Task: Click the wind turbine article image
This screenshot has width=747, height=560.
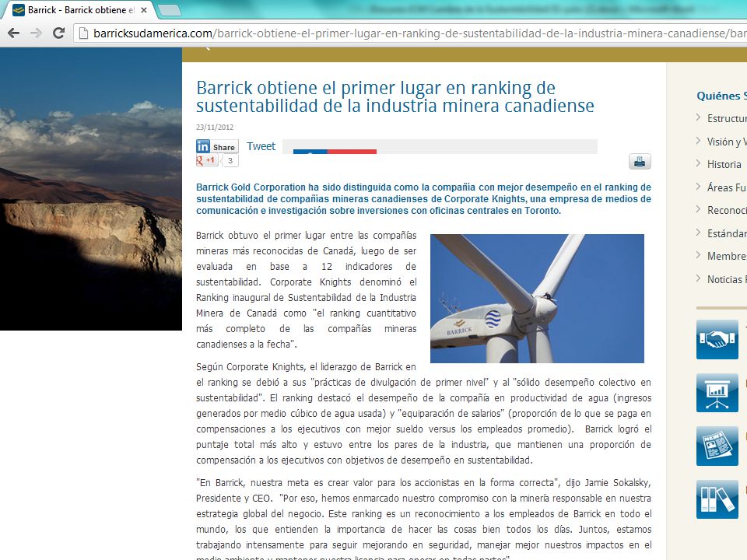Action: click(x=537, y=299)
